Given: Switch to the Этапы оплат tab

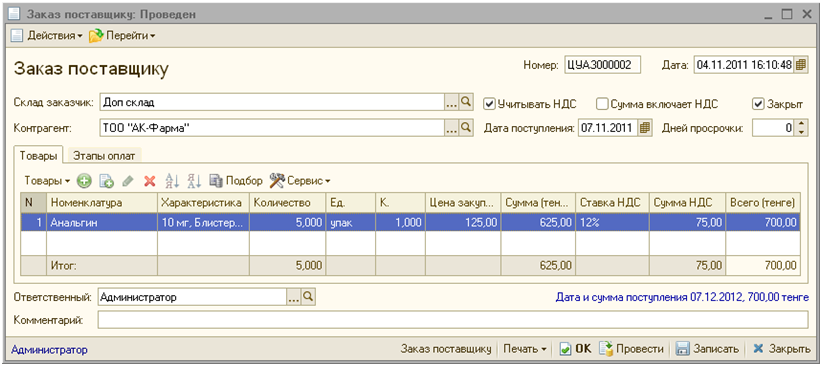Looking at the screenshot, I should pyautogui.click(x=104, y=156).
